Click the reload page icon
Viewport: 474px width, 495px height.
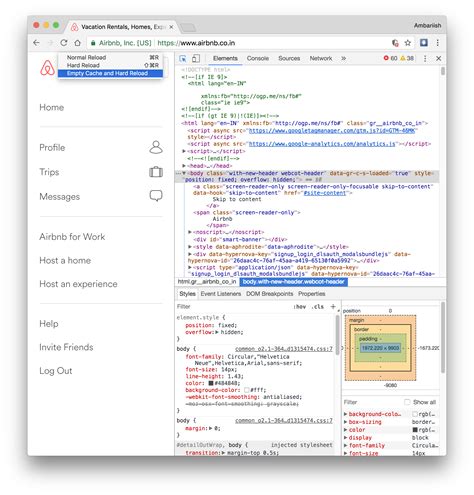[x=64, y=43]
